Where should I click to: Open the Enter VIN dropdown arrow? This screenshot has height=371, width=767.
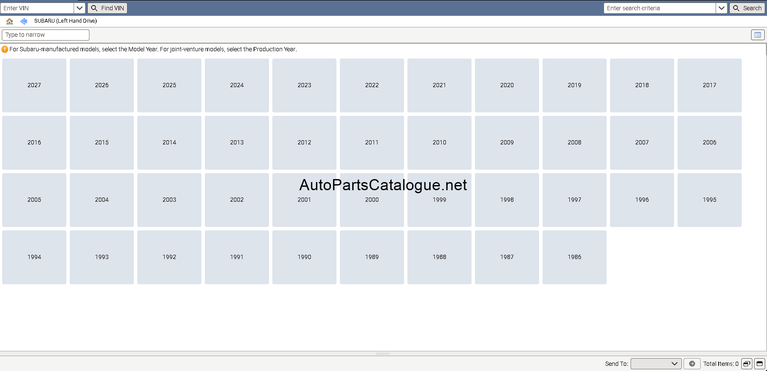[80, 8]
